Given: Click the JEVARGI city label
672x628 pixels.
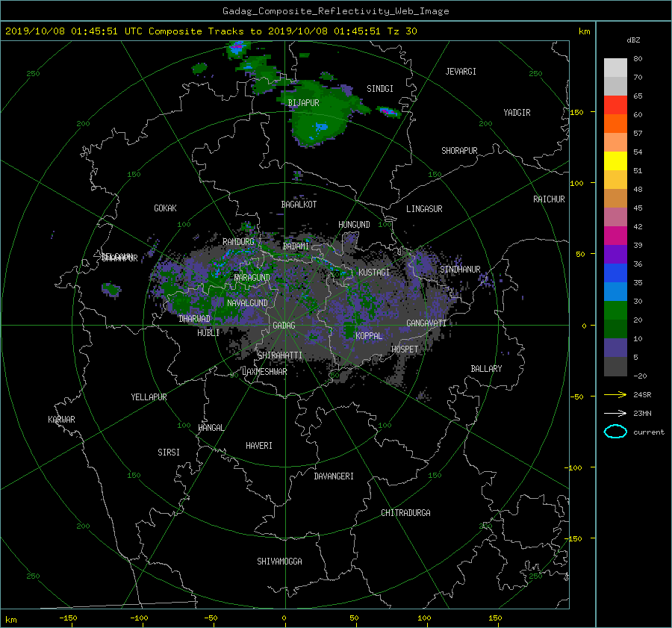Looking at the screenshot, I should pyautogui.click(x=461, y=72).
